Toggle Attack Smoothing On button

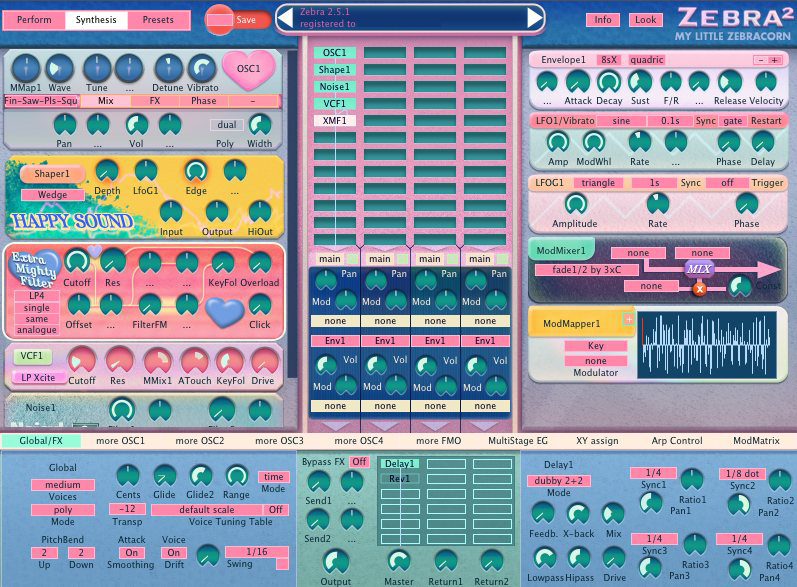(132, 553)
